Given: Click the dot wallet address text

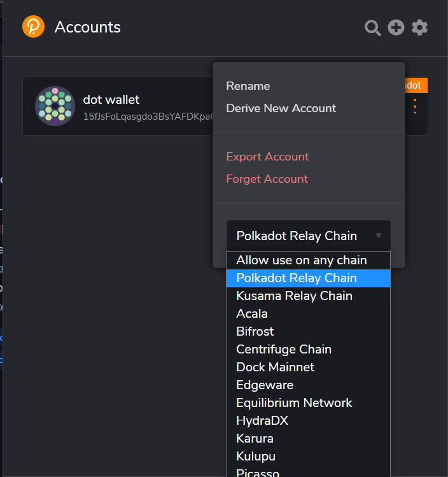Looking at the screenshot, I should 146,118.
